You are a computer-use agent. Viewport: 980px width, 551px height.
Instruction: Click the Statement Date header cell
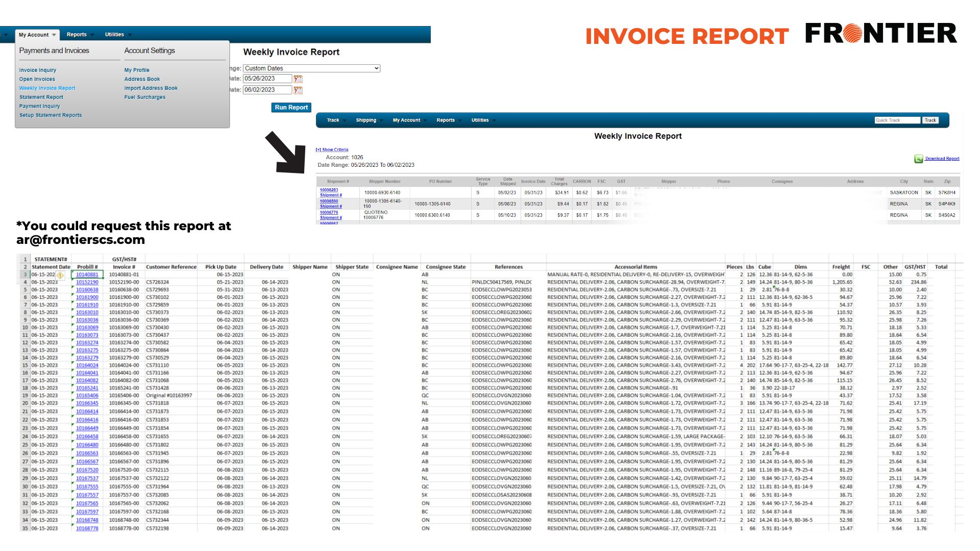click(51, 267)
